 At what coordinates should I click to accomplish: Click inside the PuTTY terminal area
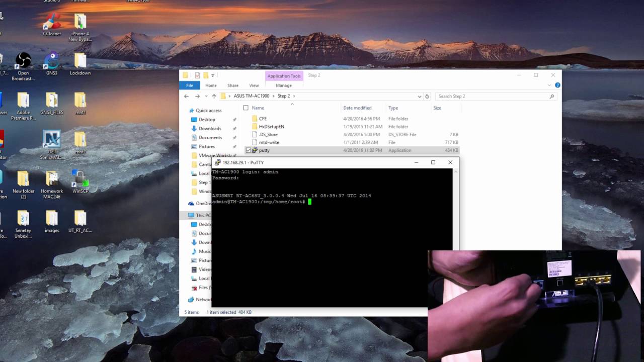point(332,237)
